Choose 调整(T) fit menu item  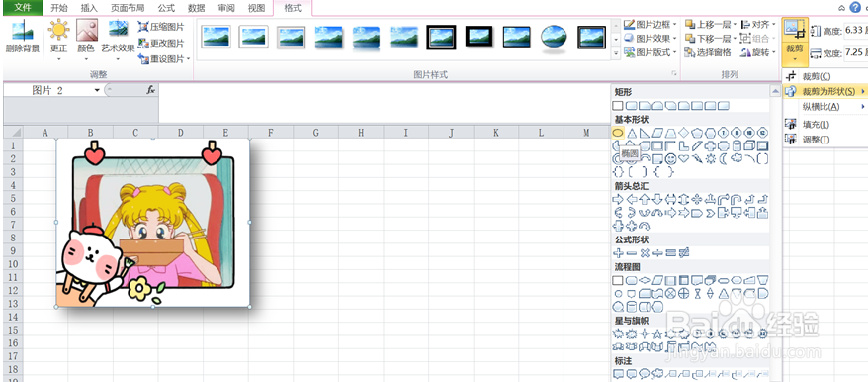(x=816, y=140)
